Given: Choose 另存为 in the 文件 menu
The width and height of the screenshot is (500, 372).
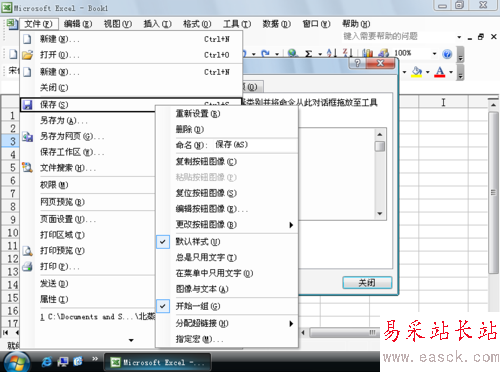Looking at the screenshot, I should tap(88, 120).
